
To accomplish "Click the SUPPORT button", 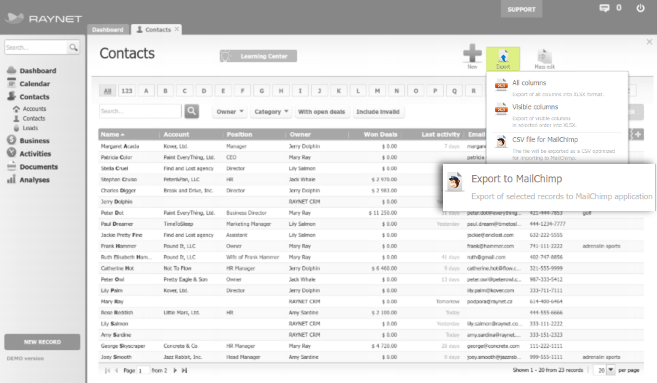I will point(521,9).
